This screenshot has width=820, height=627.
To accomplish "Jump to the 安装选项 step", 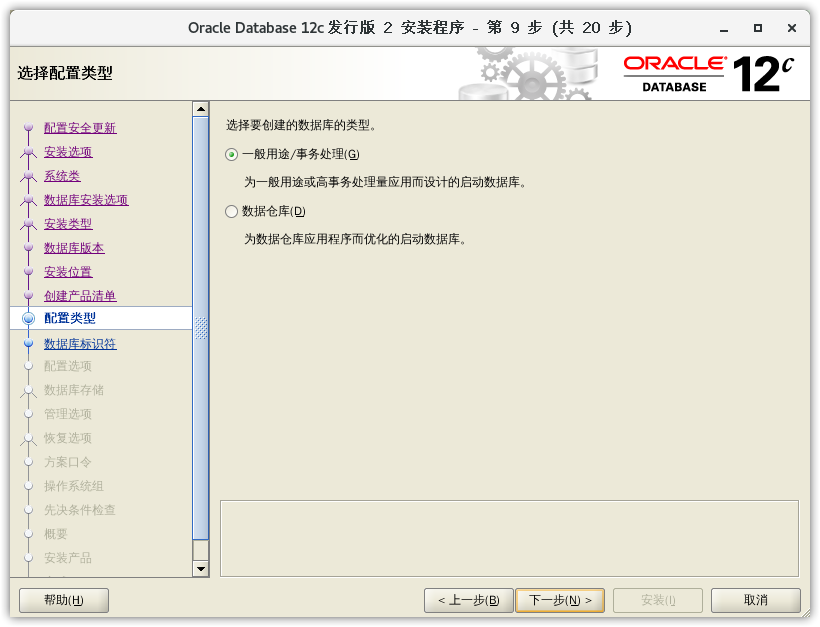I will pos(68,152).
